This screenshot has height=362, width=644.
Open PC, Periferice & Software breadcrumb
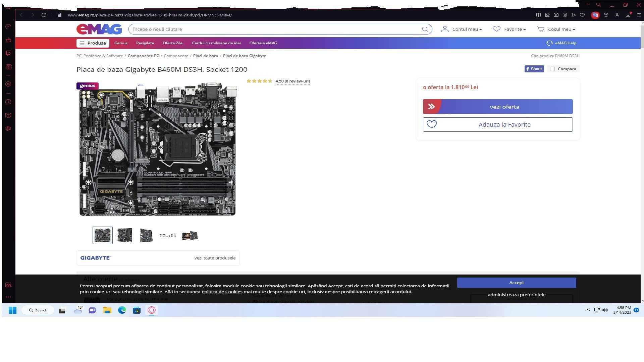[x=100, y=56]
